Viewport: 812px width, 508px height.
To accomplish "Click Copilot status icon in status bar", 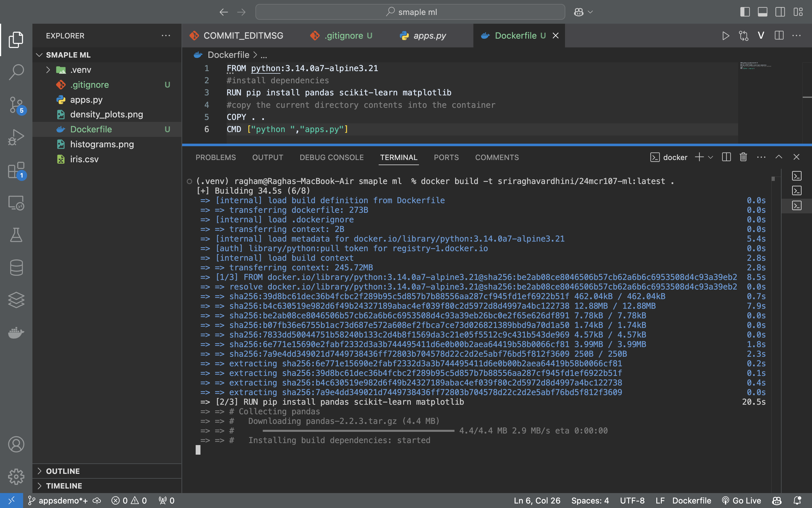I will tap(777, 501).
